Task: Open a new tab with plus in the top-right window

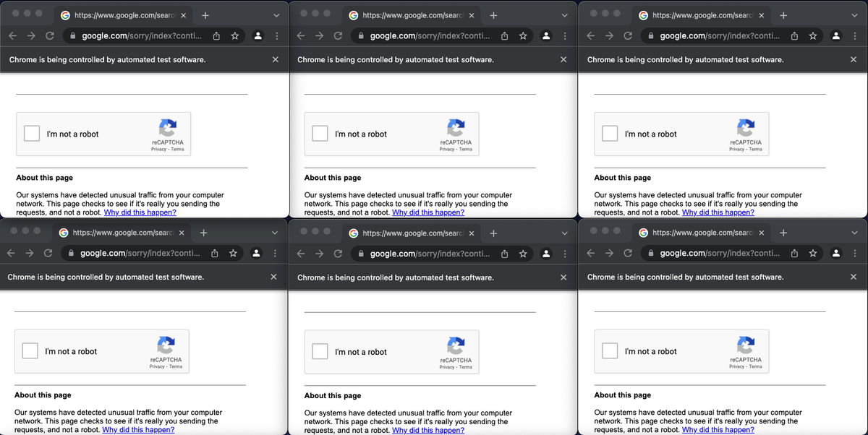Action: point(783,15)
